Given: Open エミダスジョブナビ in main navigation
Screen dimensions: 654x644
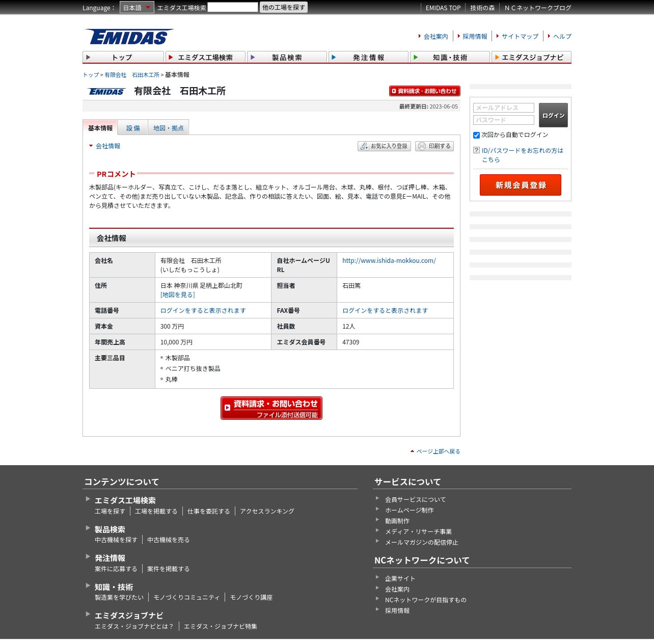Looking at the screenshot, I should (x=531, y=57).
